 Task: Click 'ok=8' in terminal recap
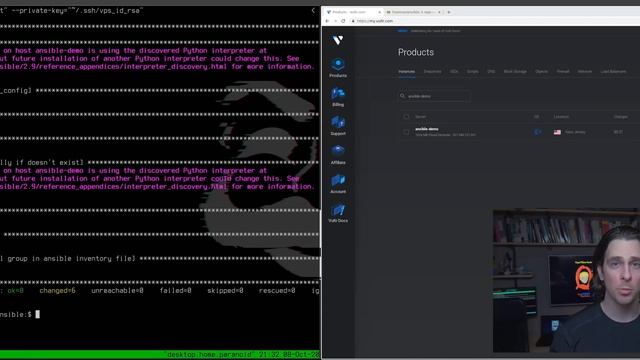[16, 291]
